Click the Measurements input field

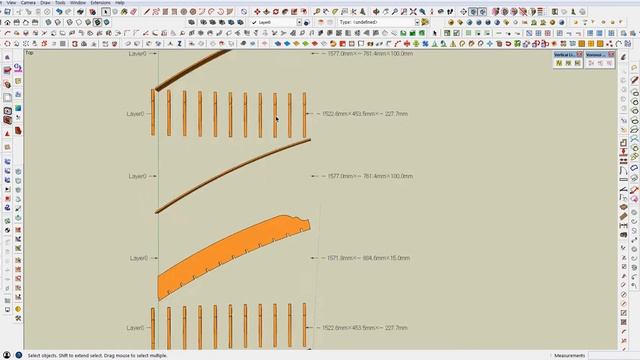point(613,356)
